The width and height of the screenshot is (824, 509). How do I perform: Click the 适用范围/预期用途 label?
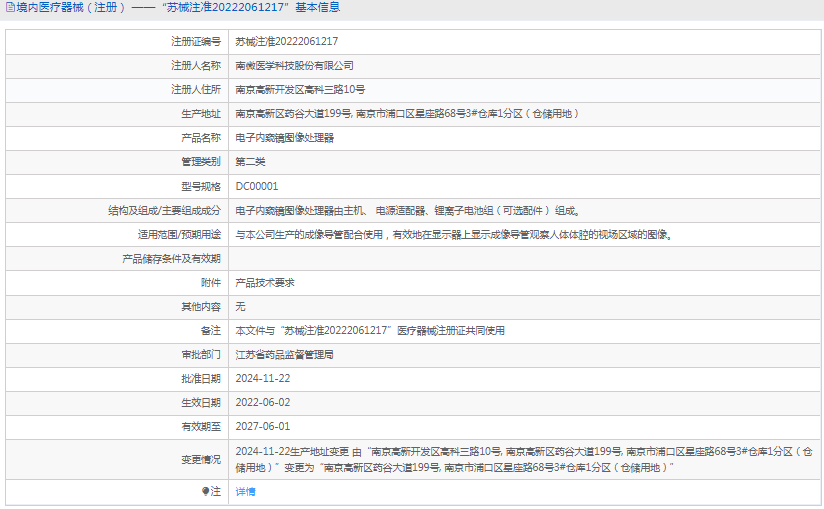click(179, 235)
